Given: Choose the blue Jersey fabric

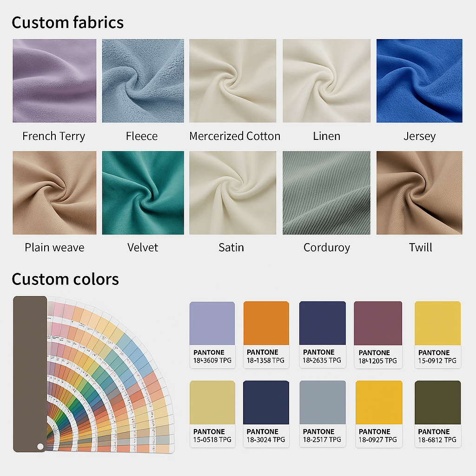Looking at the screenshot, I should [x=420, y=81].
